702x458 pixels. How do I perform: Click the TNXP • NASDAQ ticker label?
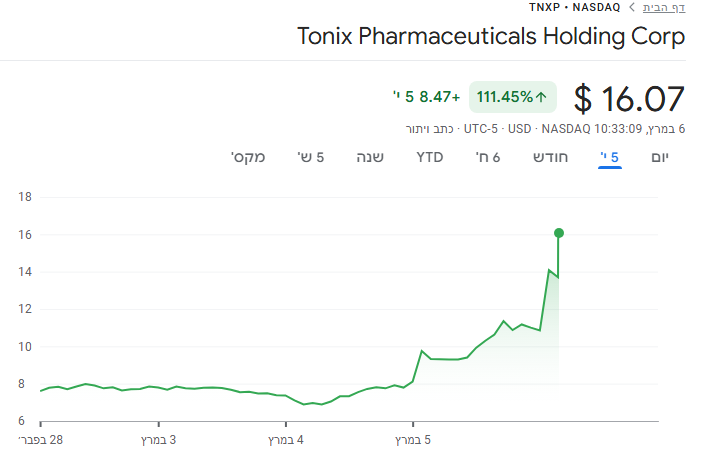(574, 8)
